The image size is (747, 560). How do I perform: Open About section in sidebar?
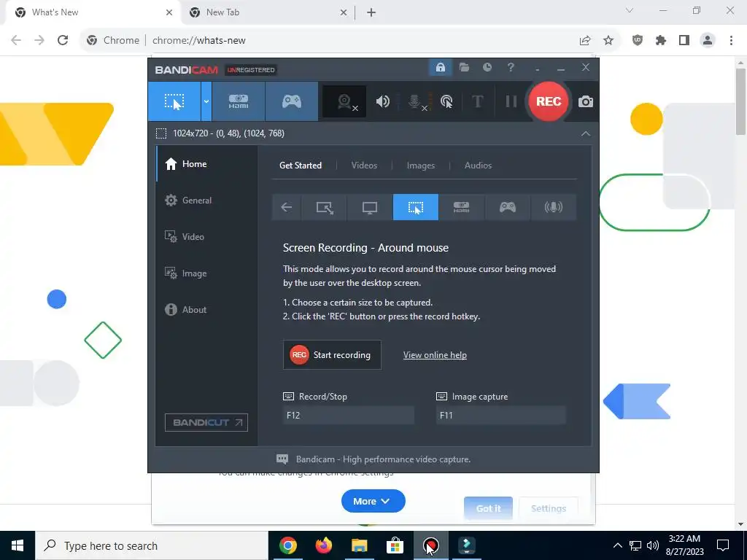tap(206, 309)
